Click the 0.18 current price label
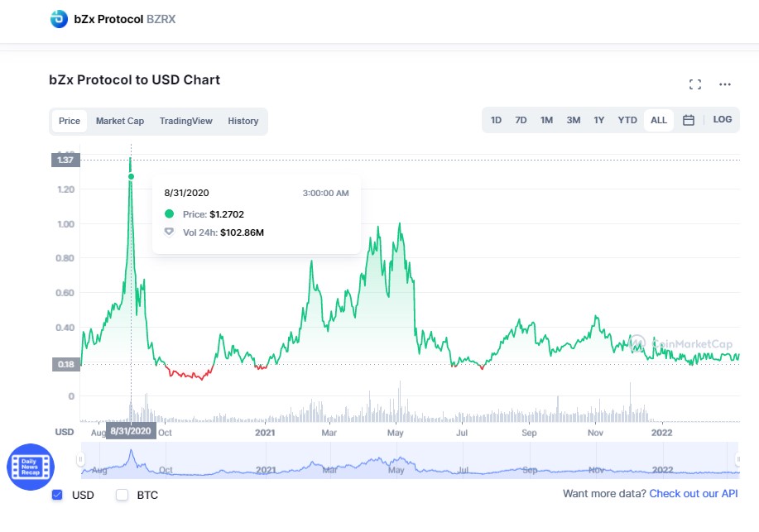 [x=66, y=364]
